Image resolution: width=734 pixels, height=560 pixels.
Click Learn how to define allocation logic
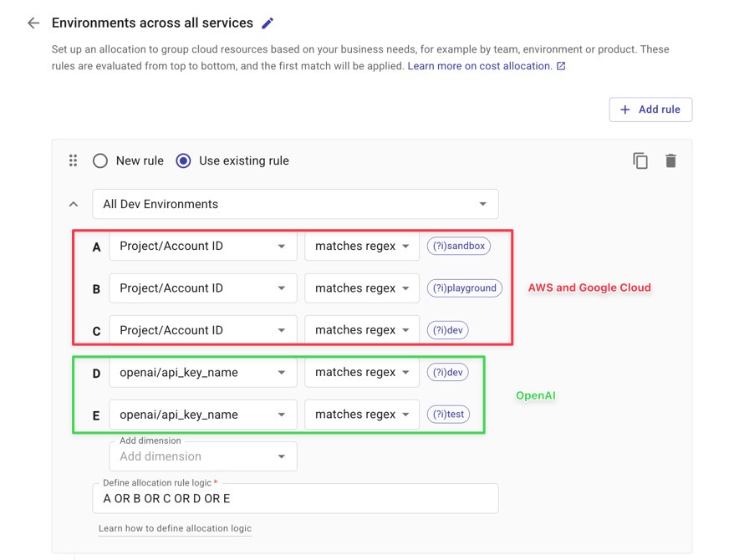(175, 528)
